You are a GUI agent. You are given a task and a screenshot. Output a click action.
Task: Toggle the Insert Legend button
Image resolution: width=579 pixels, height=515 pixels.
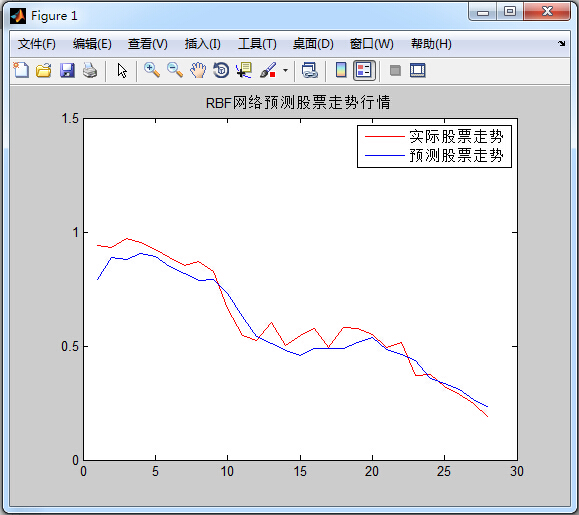click(364, 70)
